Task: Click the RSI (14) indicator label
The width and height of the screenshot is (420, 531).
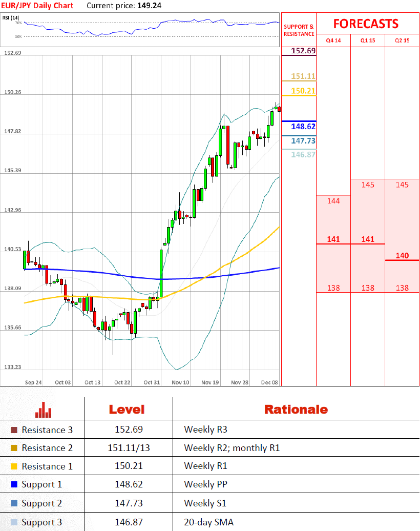Action: 11,17
